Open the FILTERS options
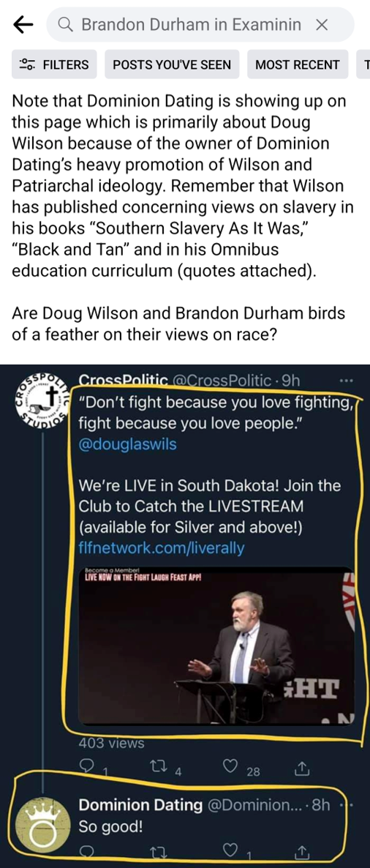Image resolution: width=370 pixels, height=868 pixels. click(x=54, y=64)
